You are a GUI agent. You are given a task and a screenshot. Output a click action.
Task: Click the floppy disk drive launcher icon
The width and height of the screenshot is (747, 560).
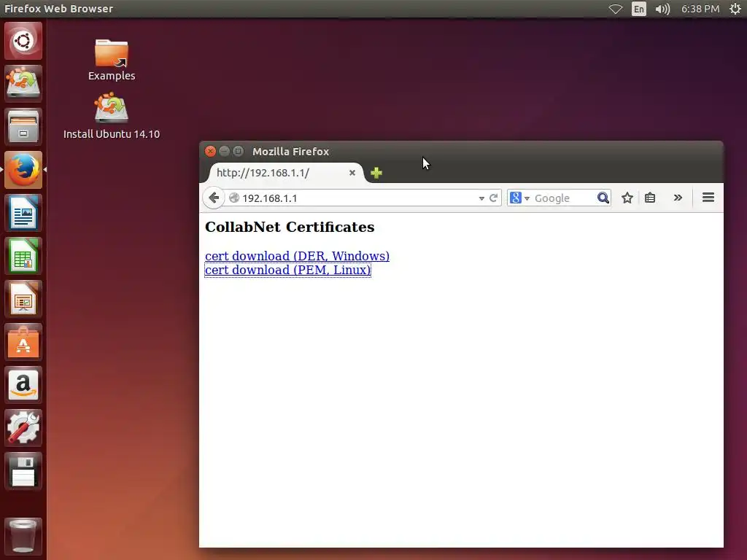point(23,471)
